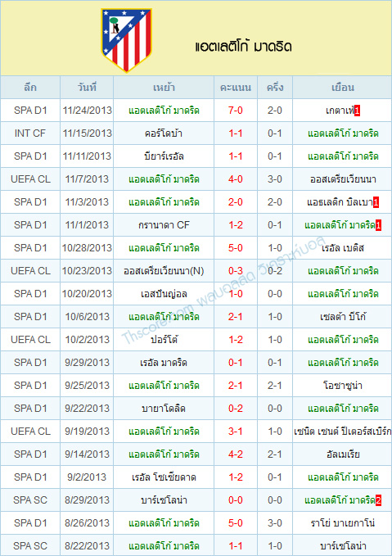
Task: Open home team คอร์โดบ้า
Action: coord(164,133)
